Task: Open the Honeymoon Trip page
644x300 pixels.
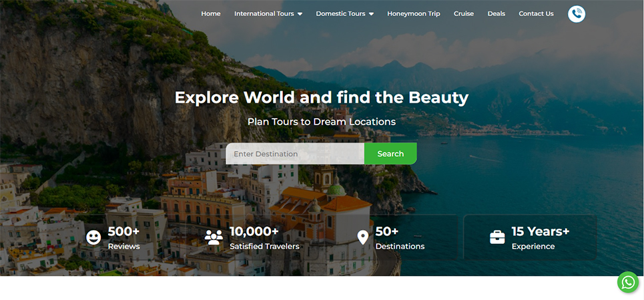Action: point(413,13)
